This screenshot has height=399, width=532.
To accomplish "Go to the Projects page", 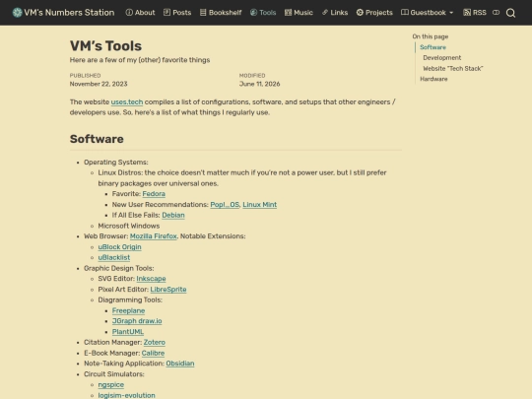I will [x=374, y=13].
